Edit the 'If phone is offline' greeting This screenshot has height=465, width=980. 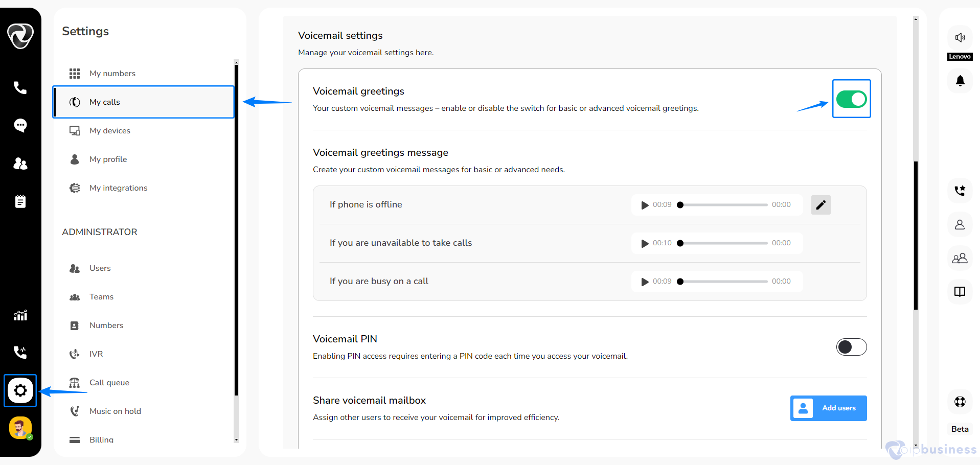(x=821, y=205)
